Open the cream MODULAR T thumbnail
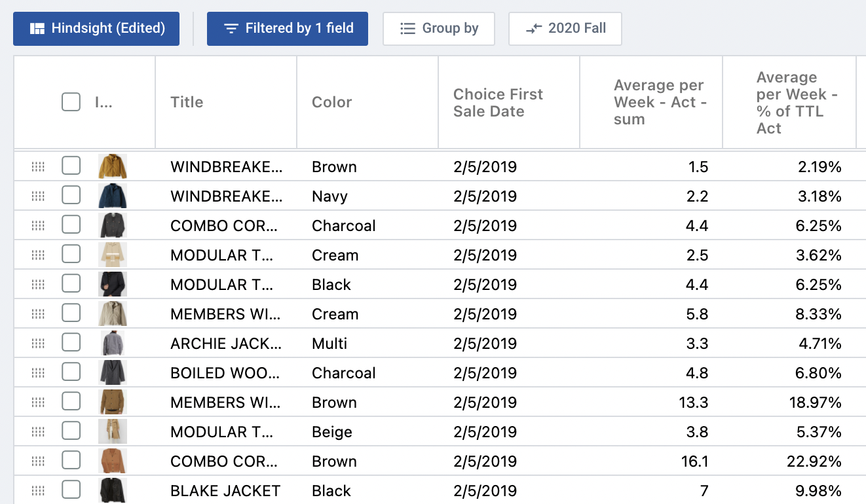This screenshot has height=504, width=866. click(x=113, y=255)
